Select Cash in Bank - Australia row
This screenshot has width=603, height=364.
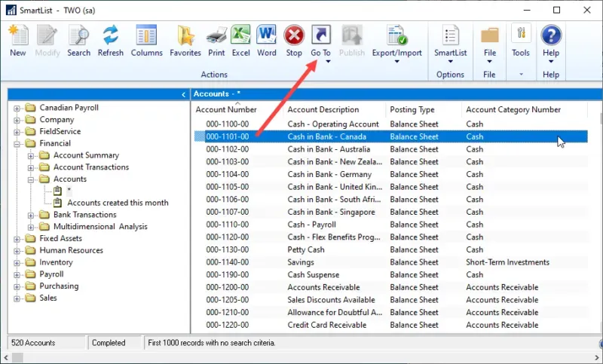point(390,149)
